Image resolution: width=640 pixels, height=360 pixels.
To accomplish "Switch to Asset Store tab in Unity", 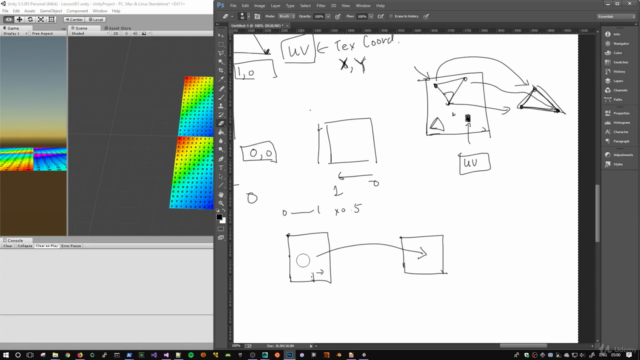I will [x=118, y=28].
